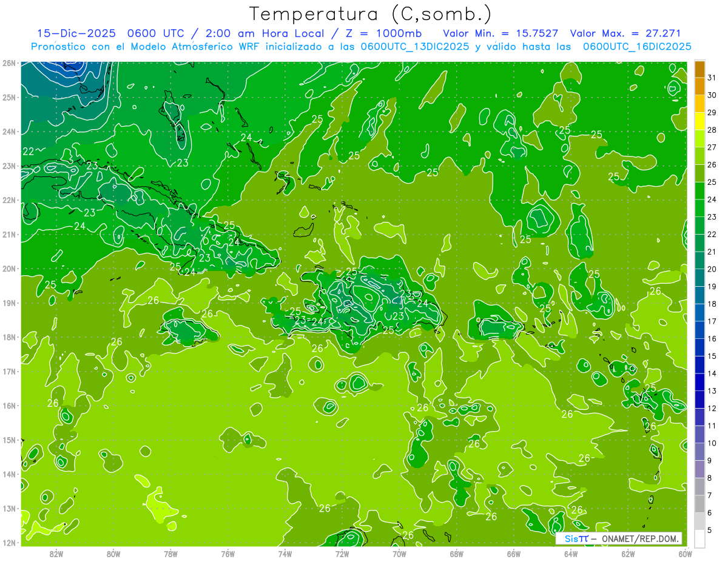Click the SisTT - ONAMET/REP.DOM. logo box
The width and height of the screenshot is (728, 562).
pos(619,538)
